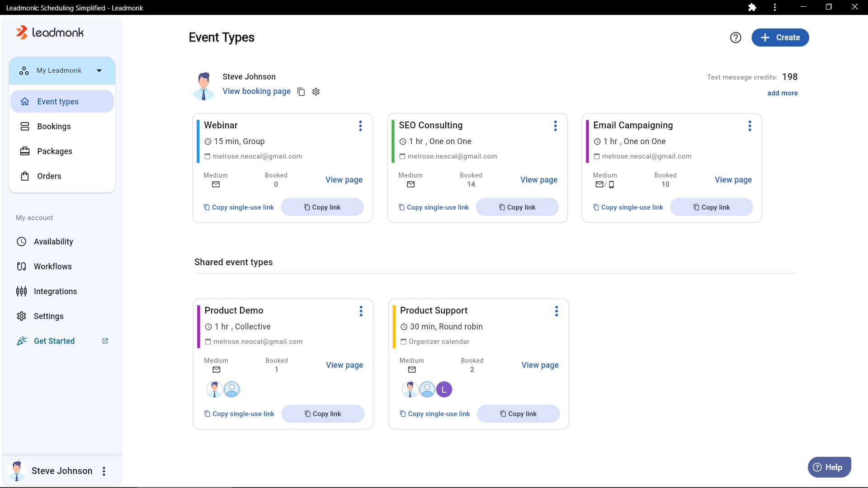Viewport: 868px width, 488px height.
Task: Click View page on Webinar card
Action: point(344,180)
